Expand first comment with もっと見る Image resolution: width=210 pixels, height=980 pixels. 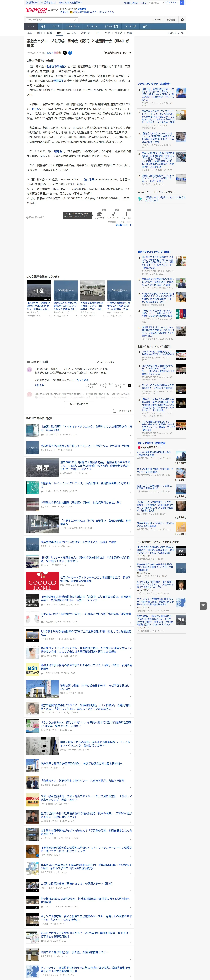click(x=82, y=380)
